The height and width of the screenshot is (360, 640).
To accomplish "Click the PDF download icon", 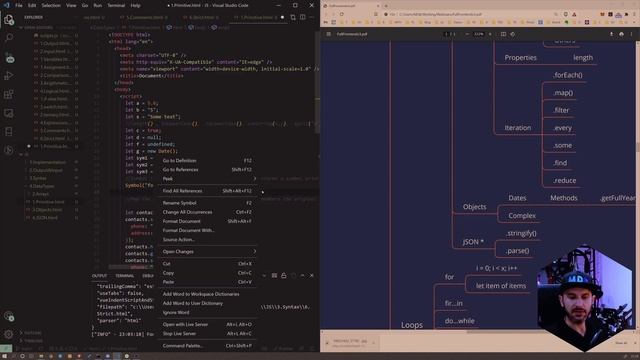I will pos(611,34).
